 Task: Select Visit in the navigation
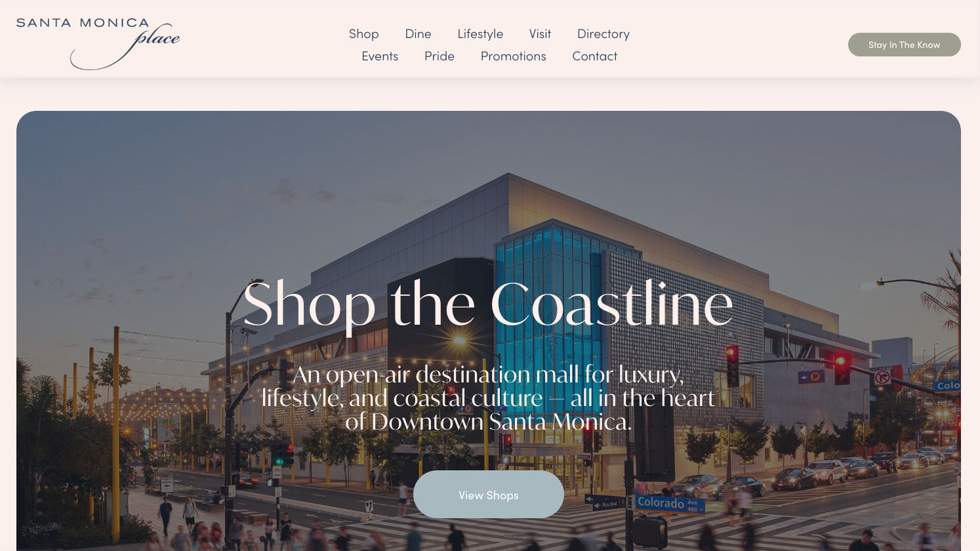(x=540, y=34)
